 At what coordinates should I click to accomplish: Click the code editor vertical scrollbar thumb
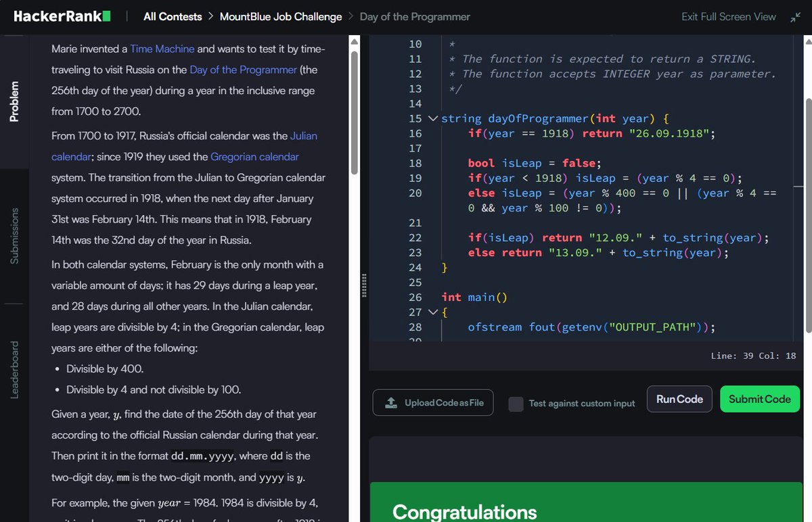click(x=808, y=215)
